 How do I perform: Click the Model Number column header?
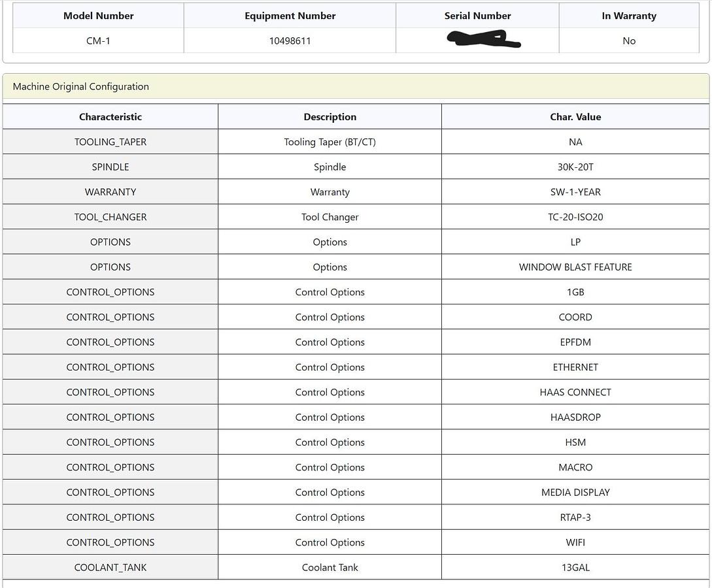pos(99,16)
